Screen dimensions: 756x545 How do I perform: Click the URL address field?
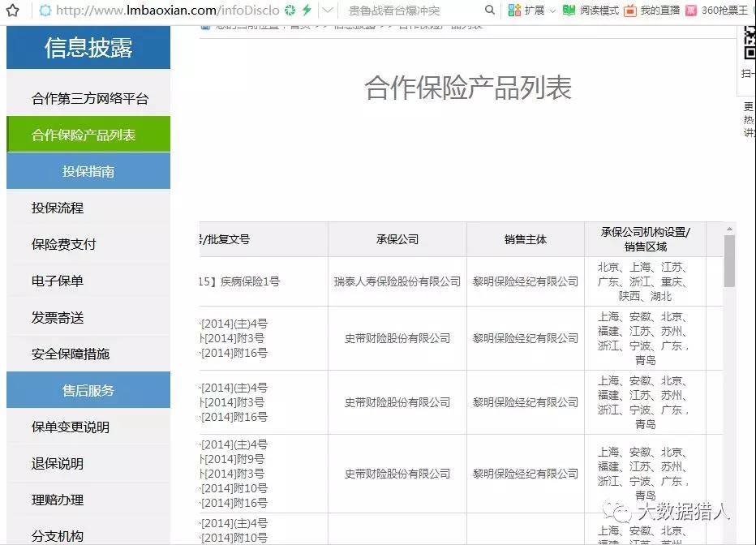click(x=166, y=10)
